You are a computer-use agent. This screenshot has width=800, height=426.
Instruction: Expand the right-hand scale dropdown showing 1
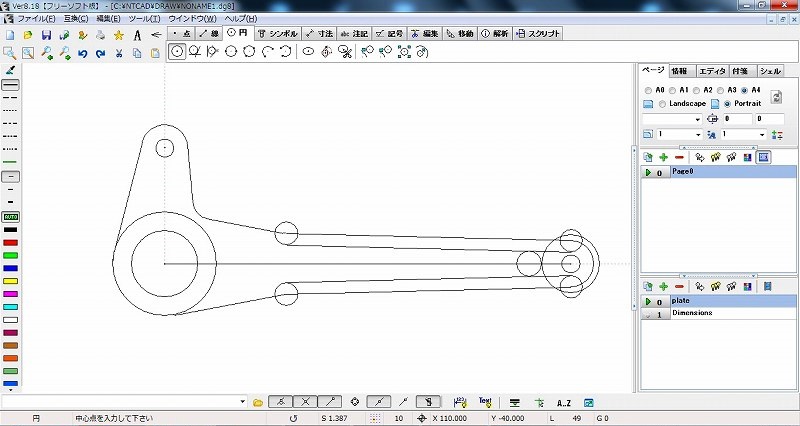click(x=762, y=134)
